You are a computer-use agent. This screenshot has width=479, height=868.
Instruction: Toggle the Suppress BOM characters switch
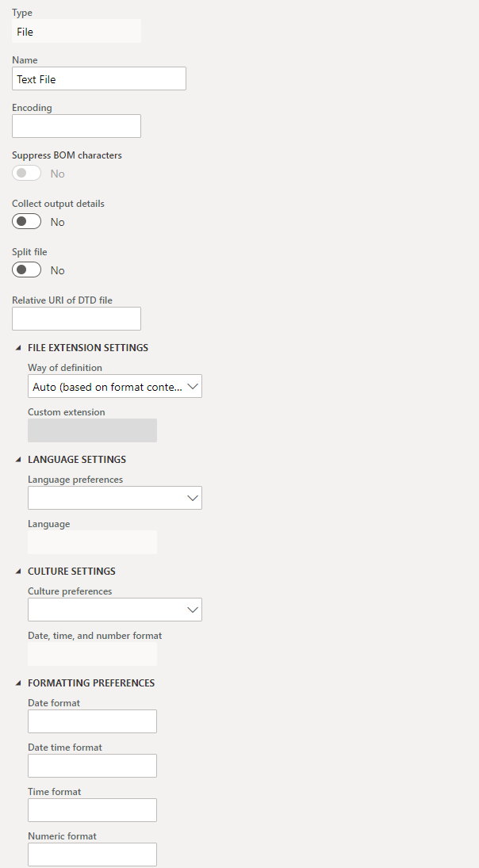click(26, 173)
